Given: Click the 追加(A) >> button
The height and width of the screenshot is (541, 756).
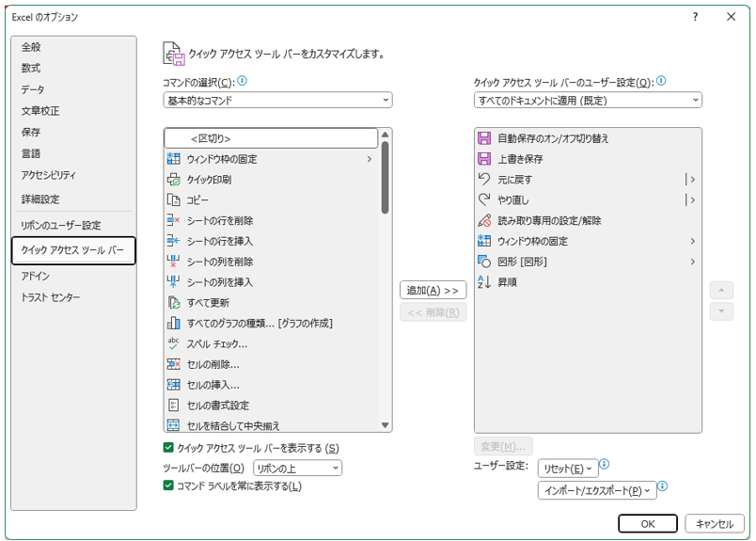Looking at the screenshot, I should click(x=433, y=290).
